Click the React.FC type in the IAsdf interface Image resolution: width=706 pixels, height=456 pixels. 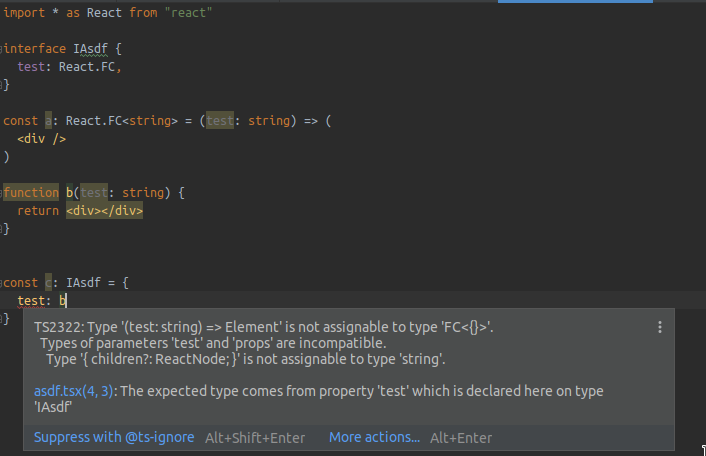(x=87, y=67)
